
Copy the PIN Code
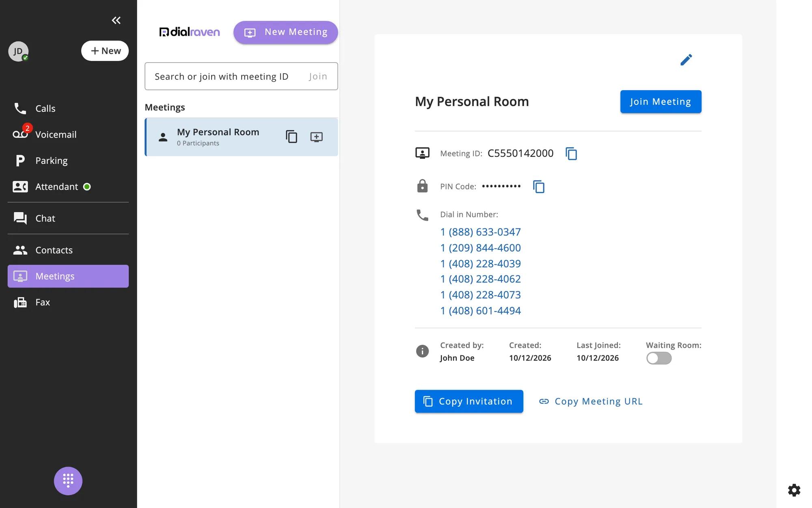[x=539, y=187]
